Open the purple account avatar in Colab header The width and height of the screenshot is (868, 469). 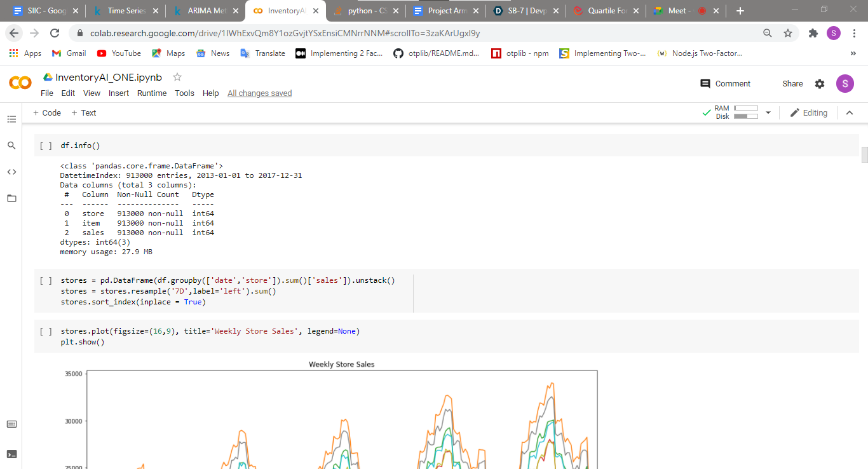[844, 83]
